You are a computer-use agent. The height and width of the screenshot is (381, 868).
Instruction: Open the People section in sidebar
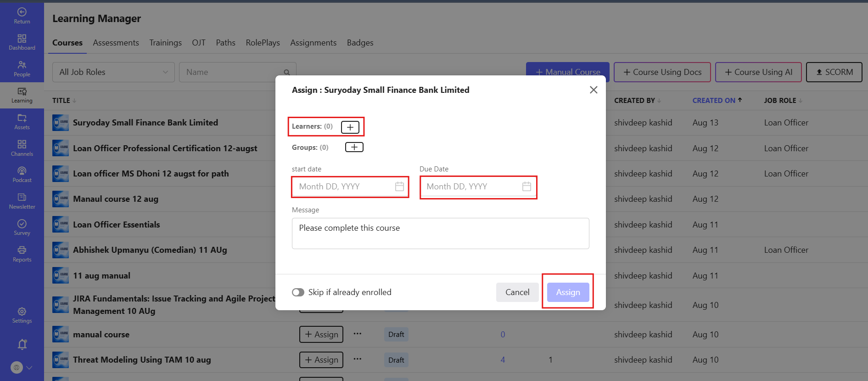pos(22,68)
